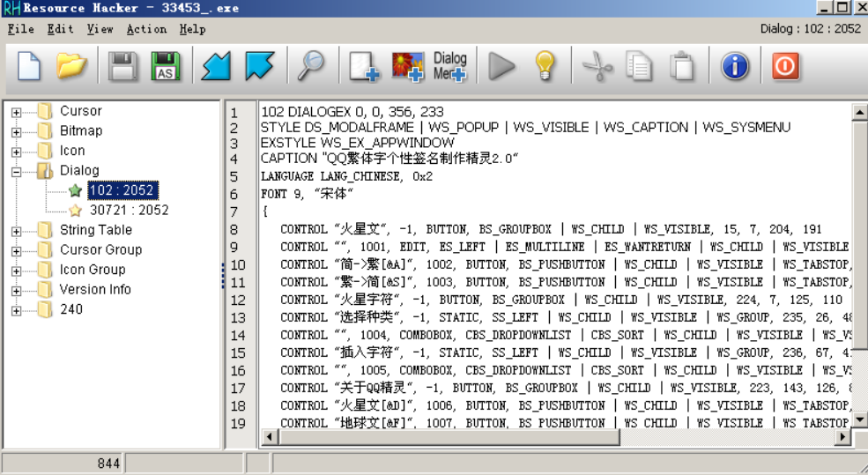868x475 pixels.
Task: Click CONTROL line with ID 1006
Action: [x=564, y=405]
